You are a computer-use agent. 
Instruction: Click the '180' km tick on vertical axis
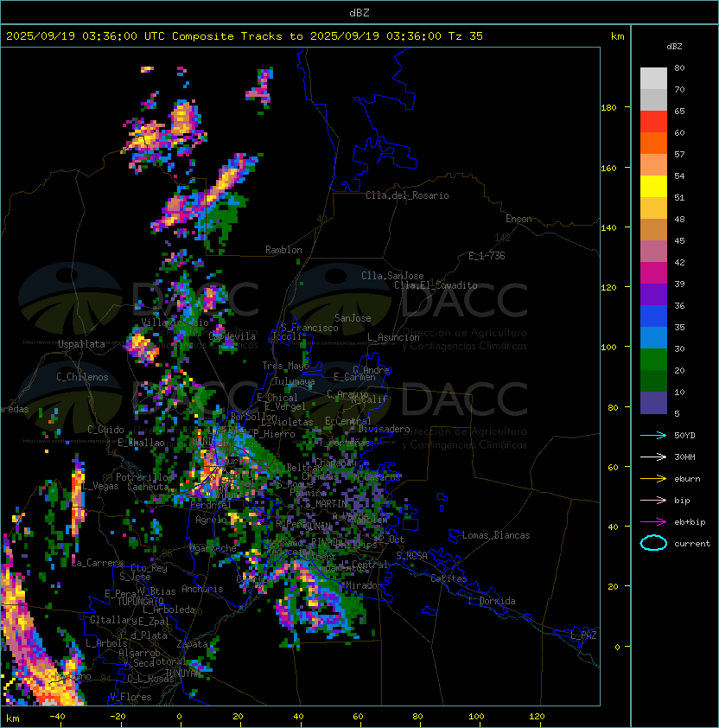[608, 108]
